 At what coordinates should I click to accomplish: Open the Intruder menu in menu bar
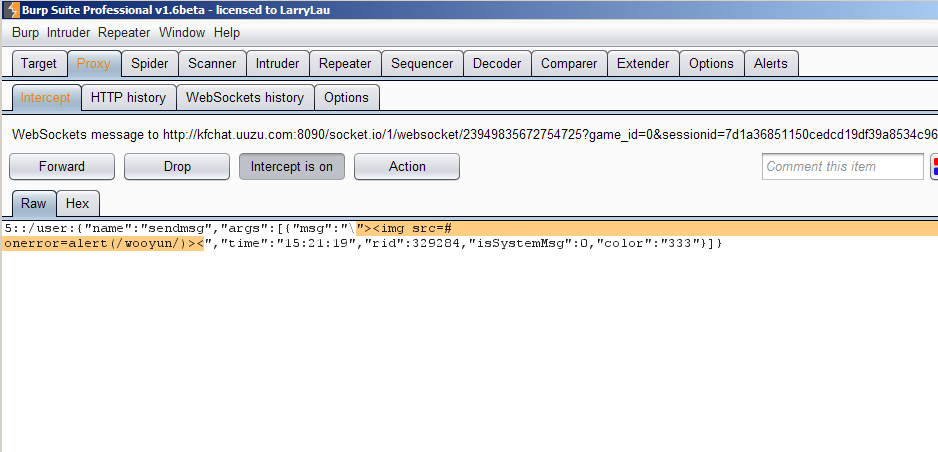pyautogui.click(x=68, y=33)
